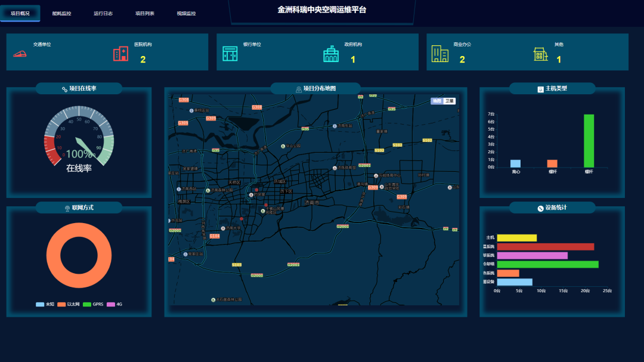644x362 pixels.
Task: Click the 未知 light blue legend swatch
Action: tap(40, 304)
